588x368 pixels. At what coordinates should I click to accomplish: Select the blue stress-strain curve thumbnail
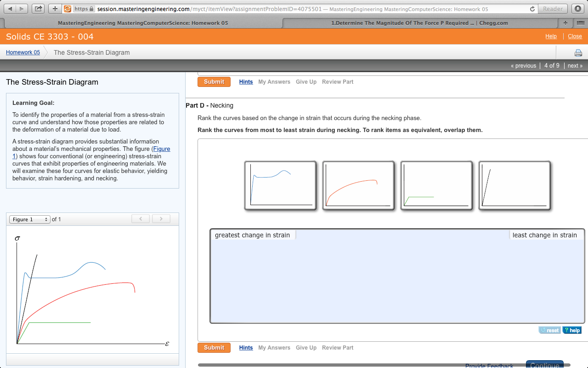pos(280,185)
